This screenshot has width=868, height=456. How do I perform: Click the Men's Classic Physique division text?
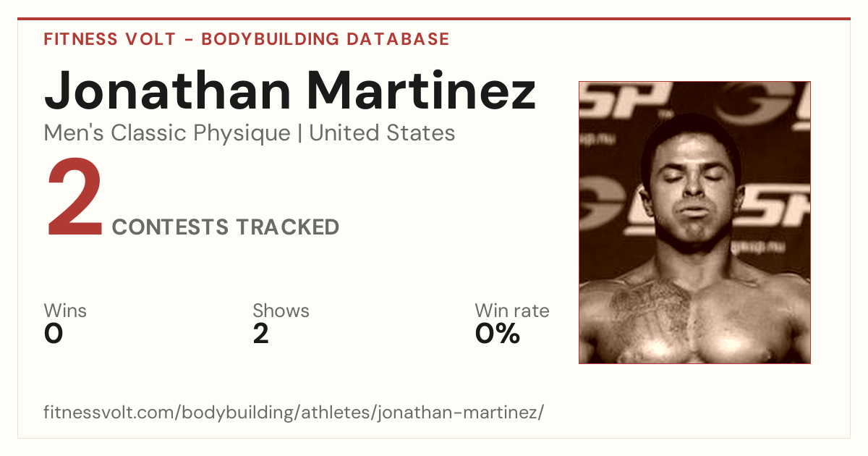click(x=168, y=133)
